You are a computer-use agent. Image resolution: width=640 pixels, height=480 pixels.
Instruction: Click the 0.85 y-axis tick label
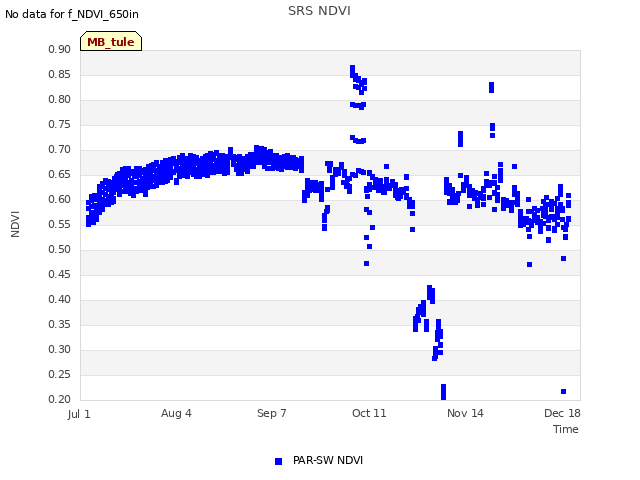tap(59, 74)
